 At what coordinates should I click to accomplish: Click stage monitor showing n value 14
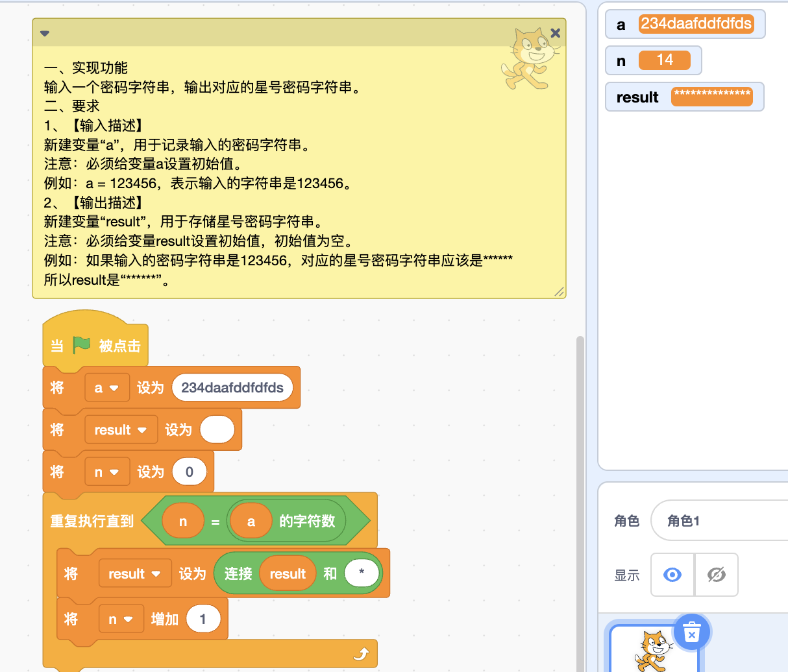pyautogui.click(x=653, y=60)
